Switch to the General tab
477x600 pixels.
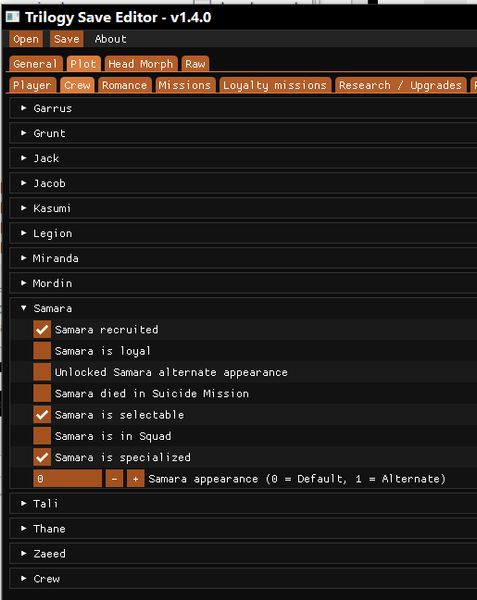pyautogui.click(x=36, y=64)
